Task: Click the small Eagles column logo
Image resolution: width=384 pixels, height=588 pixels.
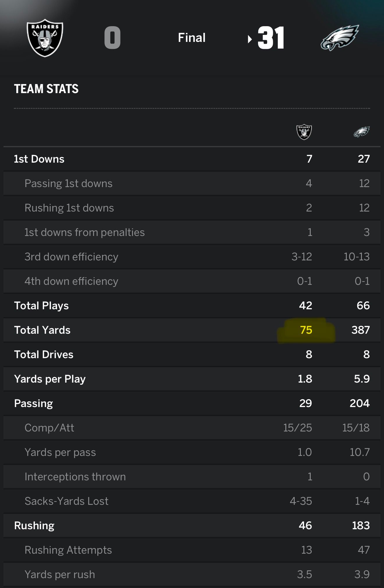Action: (x=362, y=132)
